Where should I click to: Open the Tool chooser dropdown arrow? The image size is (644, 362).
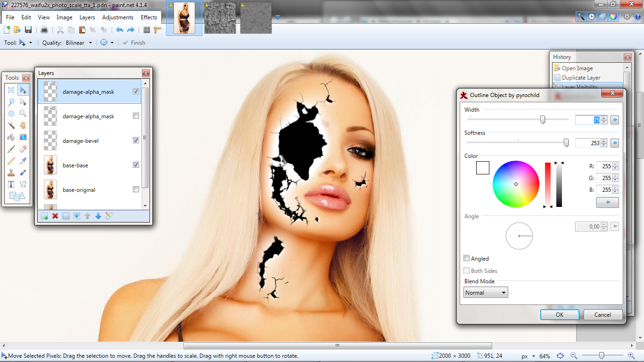pos(31,43)
